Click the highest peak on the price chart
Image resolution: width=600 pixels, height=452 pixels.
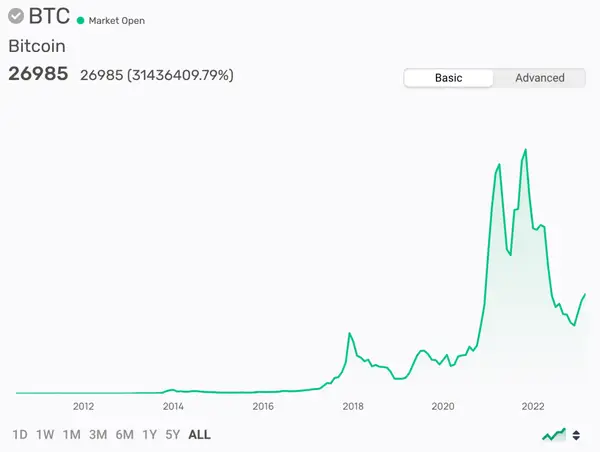click(525, 150)
